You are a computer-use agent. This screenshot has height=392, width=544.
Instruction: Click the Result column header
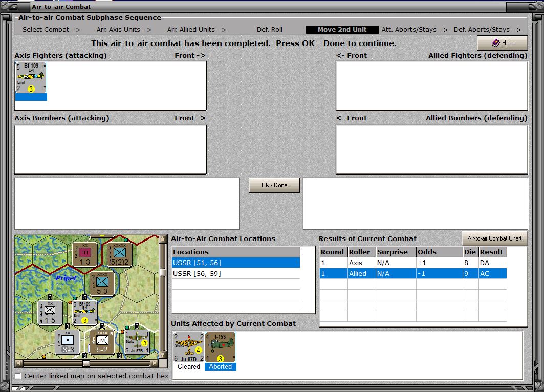pos(493,252)
